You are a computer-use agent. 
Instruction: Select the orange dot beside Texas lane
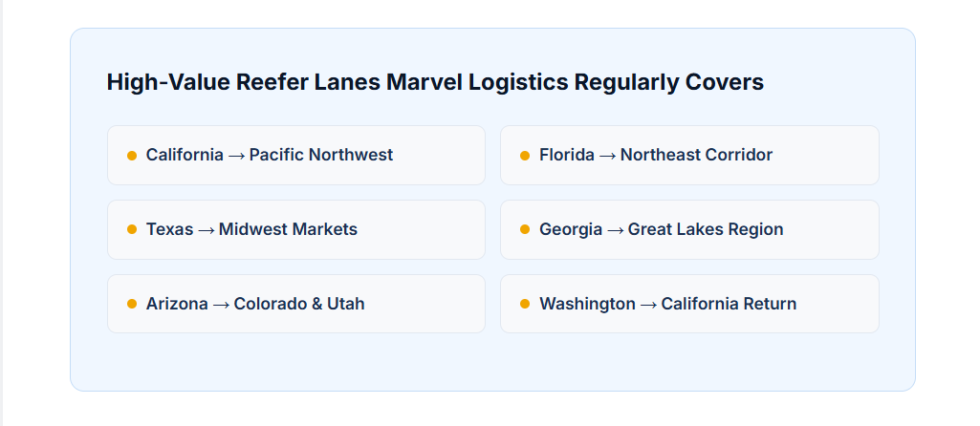pos(132,229)
